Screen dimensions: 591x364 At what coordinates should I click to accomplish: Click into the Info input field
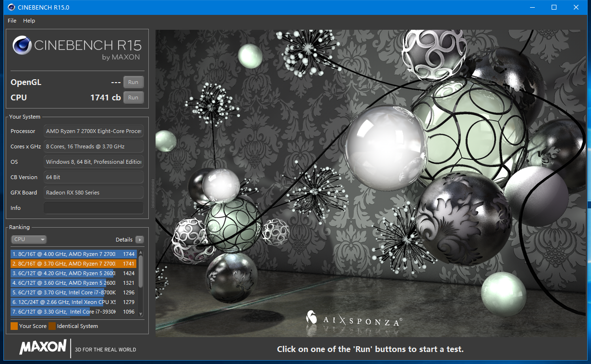click(x=94, y=208)
